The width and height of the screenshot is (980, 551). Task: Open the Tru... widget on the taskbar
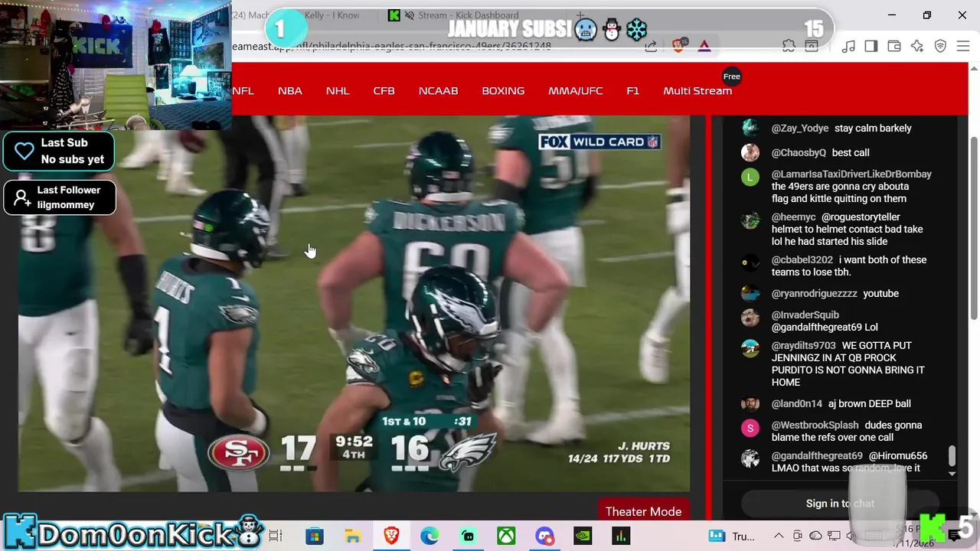[732, 536]
